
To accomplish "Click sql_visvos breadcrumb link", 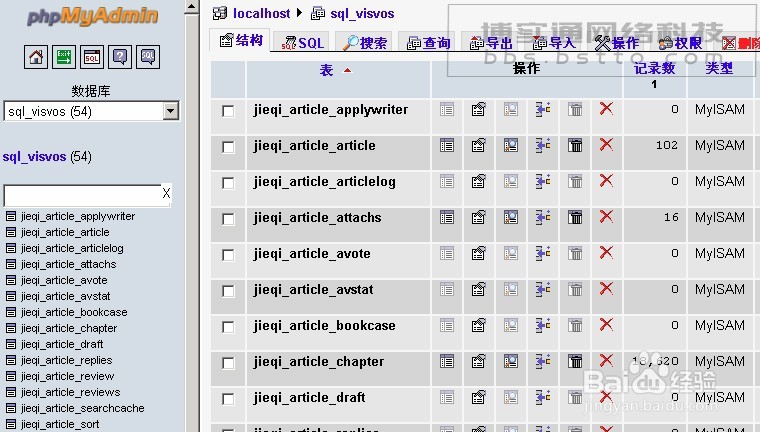I will 362,14.
